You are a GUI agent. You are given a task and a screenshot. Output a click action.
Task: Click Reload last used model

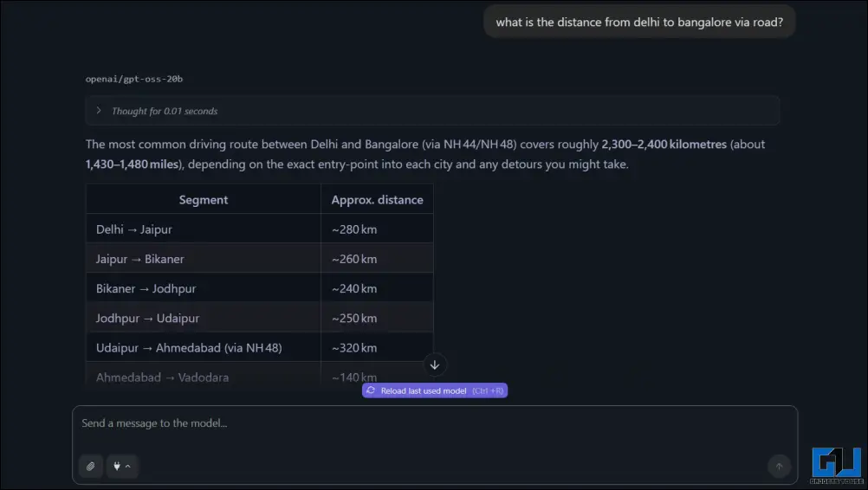coord(435,391)
